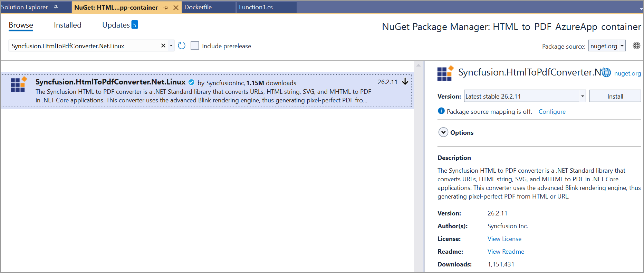Click the Install button
The height and width of the screenshot is (273, 644).
615,96
